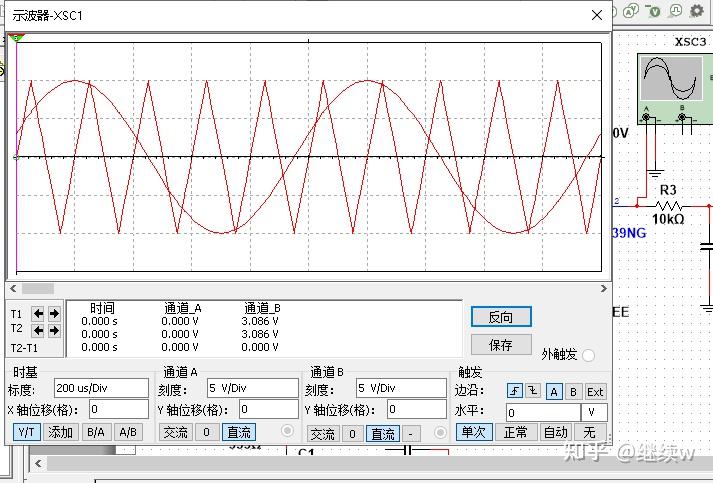
Task: Set Channel B coupling to 0 ground
Action: [x=352, y=434]
